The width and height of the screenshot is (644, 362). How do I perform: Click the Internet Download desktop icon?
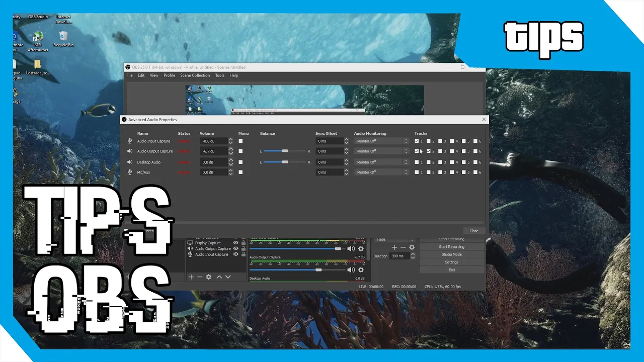(x=64, y=19)
